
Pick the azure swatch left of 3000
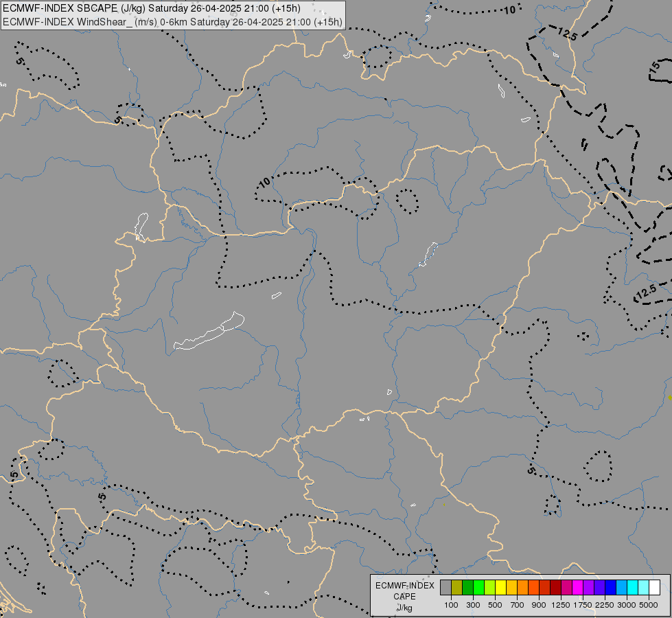[621, 588]
